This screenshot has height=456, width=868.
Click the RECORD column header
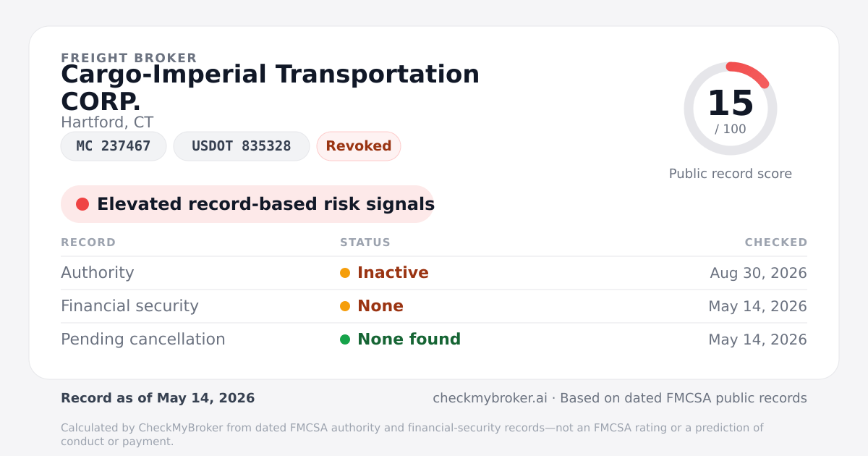[x=88, y=242]
